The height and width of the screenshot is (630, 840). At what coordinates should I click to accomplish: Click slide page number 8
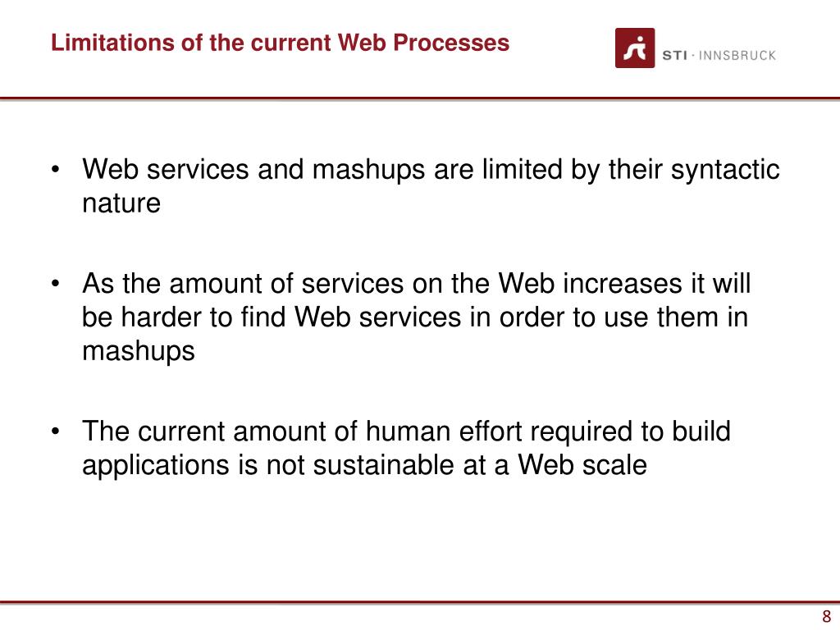[827, 616]
